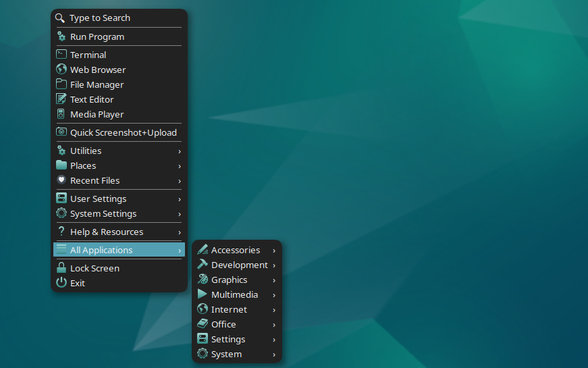The height and width of the screenshot is (368, 588).
Task: Expand the Recent Files submenu arrow
Action: point(180,181)
